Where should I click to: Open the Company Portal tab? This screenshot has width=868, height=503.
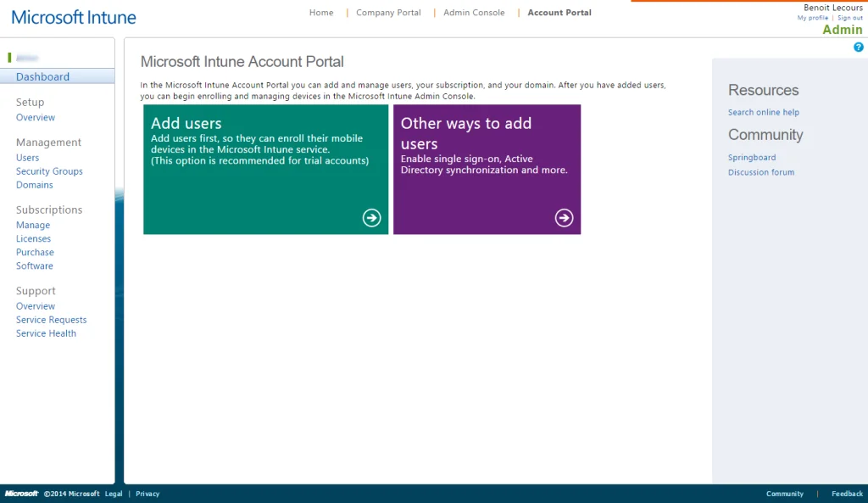coord(388,12)
